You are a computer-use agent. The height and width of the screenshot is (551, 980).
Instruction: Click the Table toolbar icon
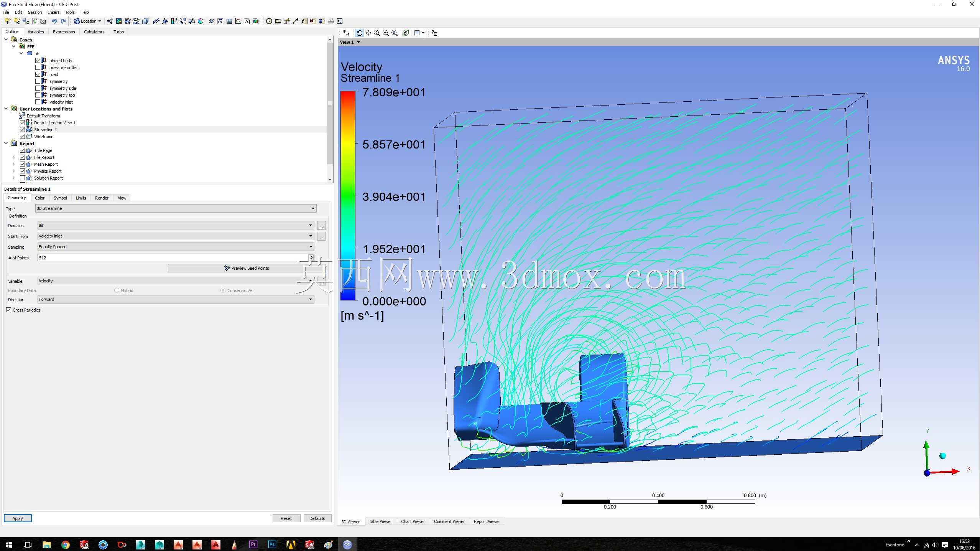[229, 21]
